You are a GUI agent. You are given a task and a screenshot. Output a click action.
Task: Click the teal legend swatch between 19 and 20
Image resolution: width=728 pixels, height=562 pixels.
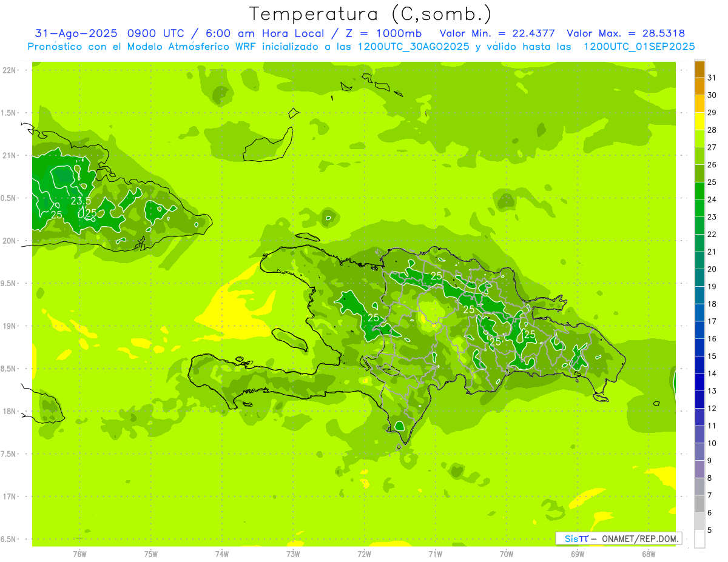click(699, 278)
